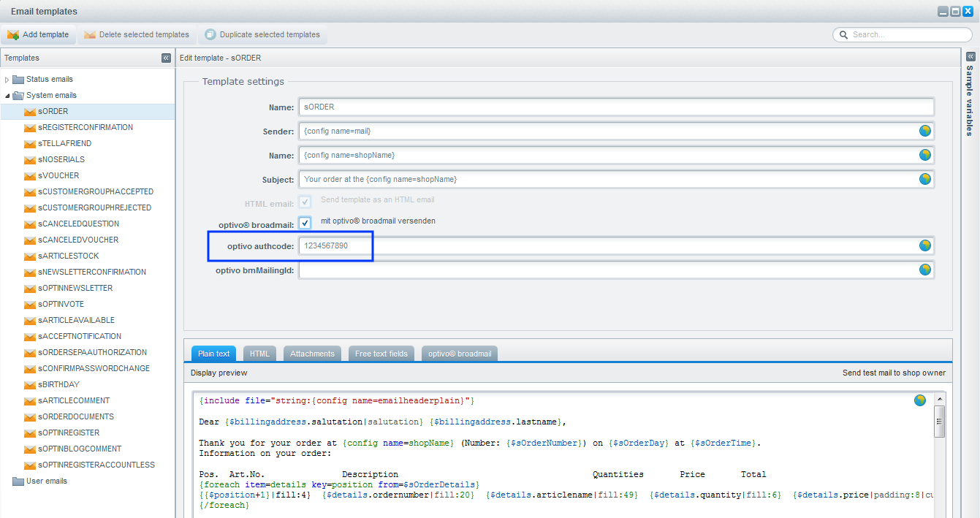Screen dimensions: 980x518
Task: Click the optivo authcode field
Action: (616, 246)
